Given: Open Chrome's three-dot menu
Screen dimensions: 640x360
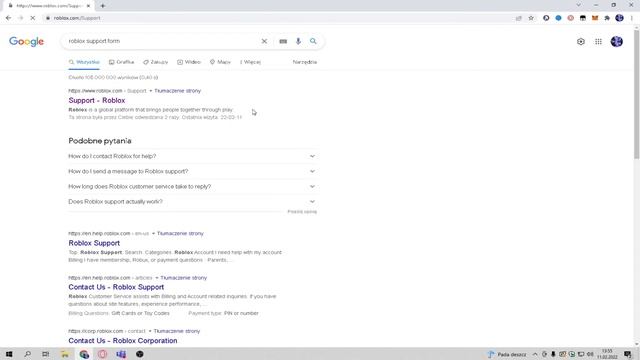Looking at the screenshot, I should 632,18.
